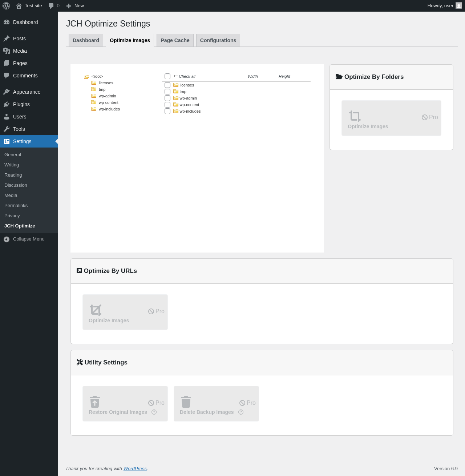Check the licenses folder checkbox
This screenshot has height=476, width=465.
coord(167,85)
